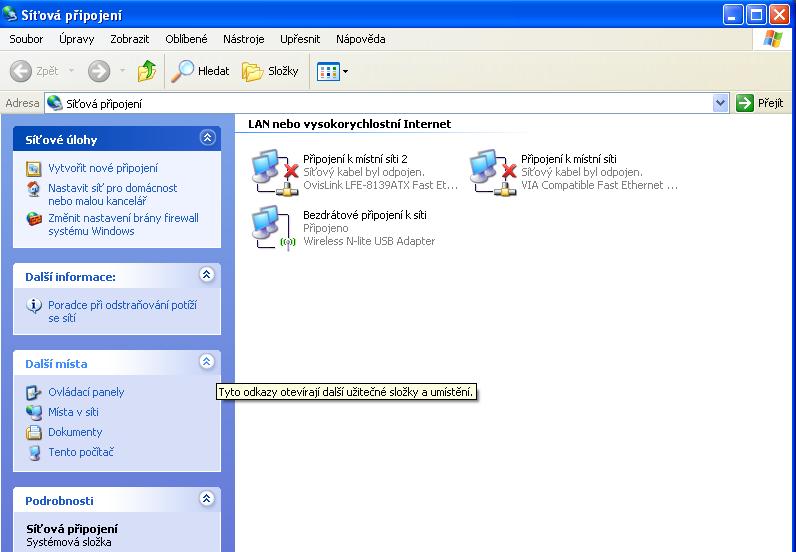Click Nastavit síť pro domácnost link

pos(113,194)
